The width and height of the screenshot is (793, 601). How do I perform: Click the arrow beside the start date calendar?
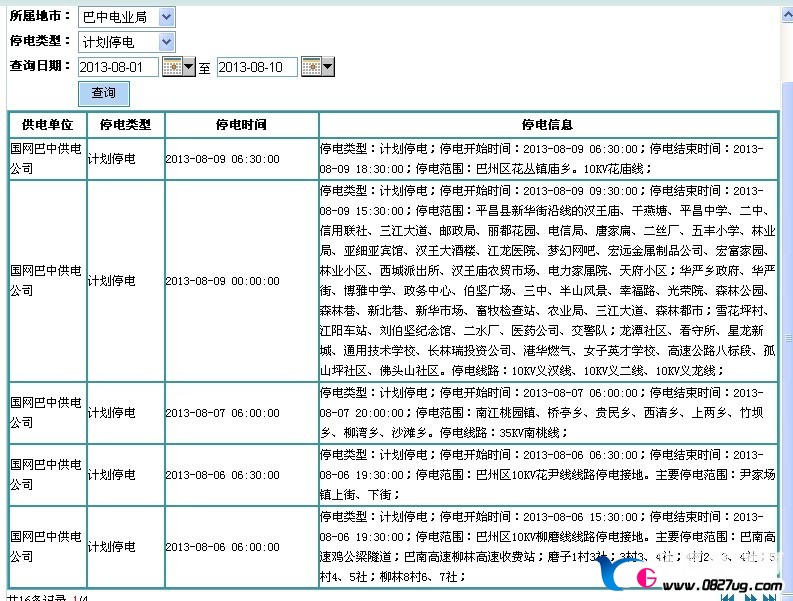coord(188,68)
